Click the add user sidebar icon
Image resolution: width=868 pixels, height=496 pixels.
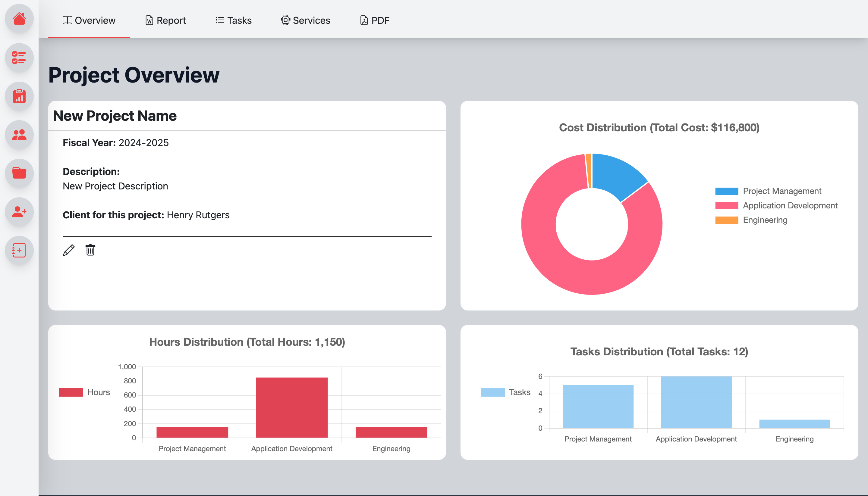tap(19, 211)
